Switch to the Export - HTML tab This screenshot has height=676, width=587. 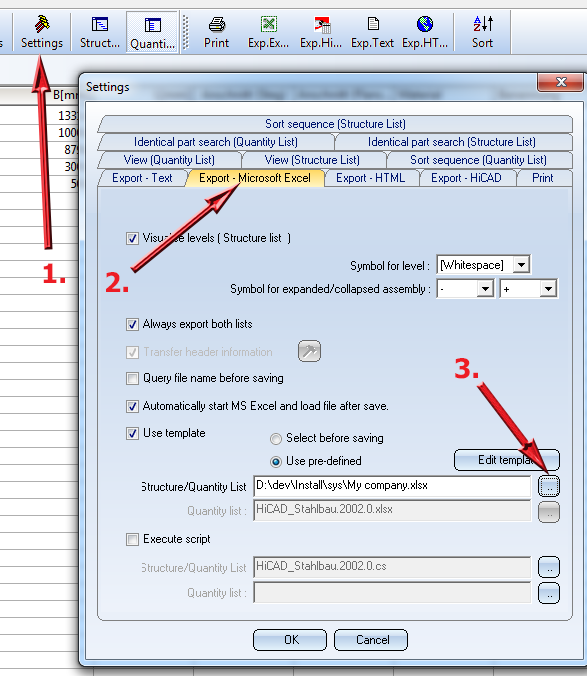[371, 178]
